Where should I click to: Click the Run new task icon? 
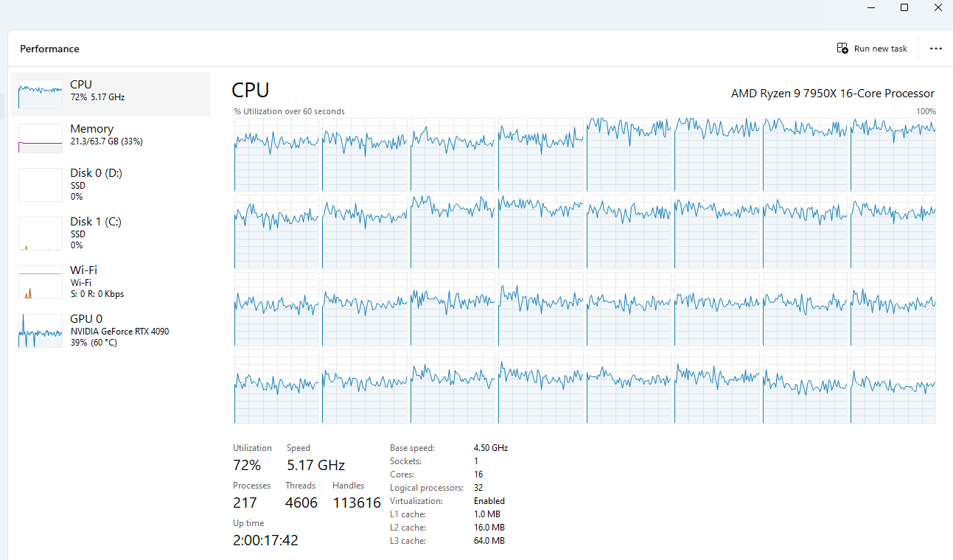tap(842, 49)
